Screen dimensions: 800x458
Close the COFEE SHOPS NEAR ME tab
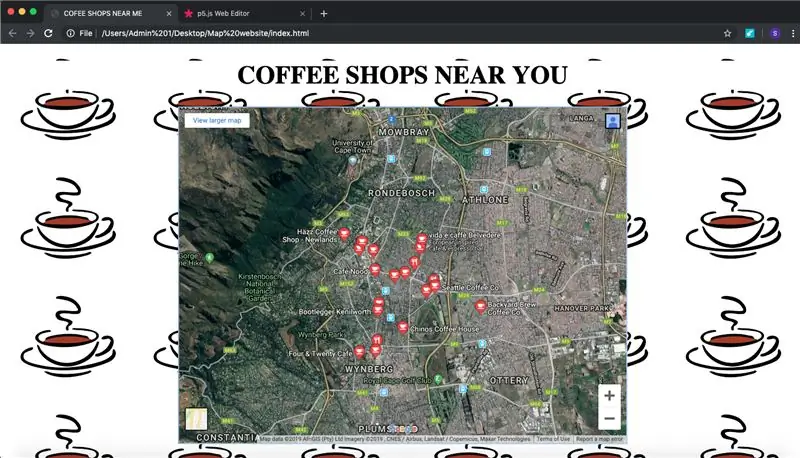169,14
